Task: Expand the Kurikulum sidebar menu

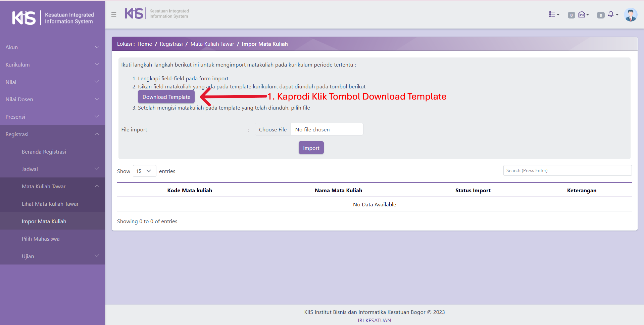Action: [52, 65]
